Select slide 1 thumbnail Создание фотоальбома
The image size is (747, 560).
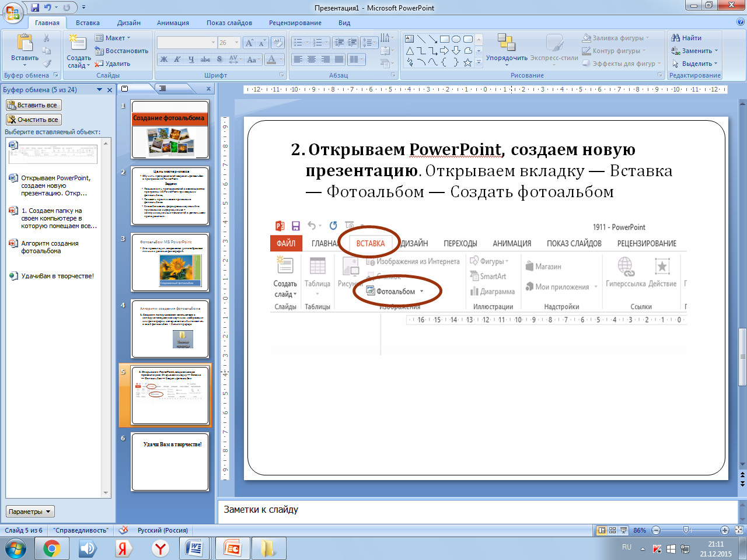click(x=170, y=129)
